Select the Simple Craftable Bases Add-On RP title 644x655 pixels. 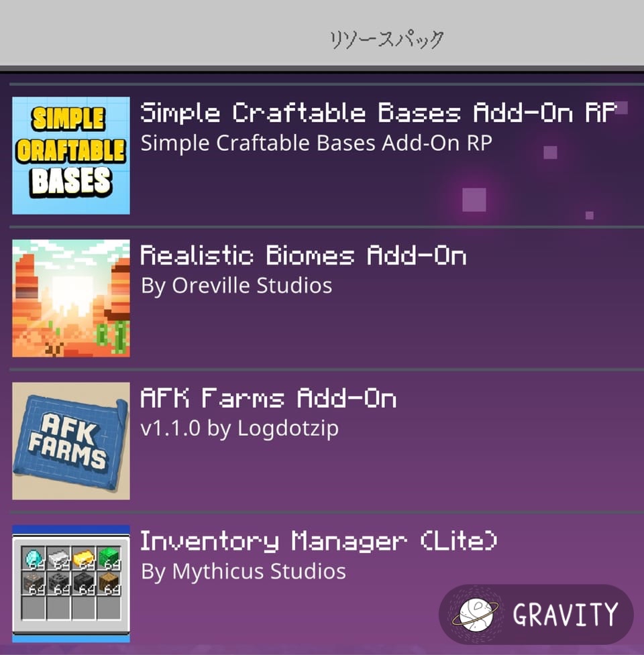[x=378, y=113]
